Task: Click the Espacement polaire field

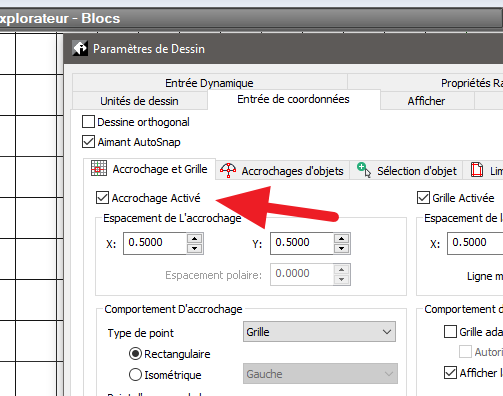Action: (302, 274)
